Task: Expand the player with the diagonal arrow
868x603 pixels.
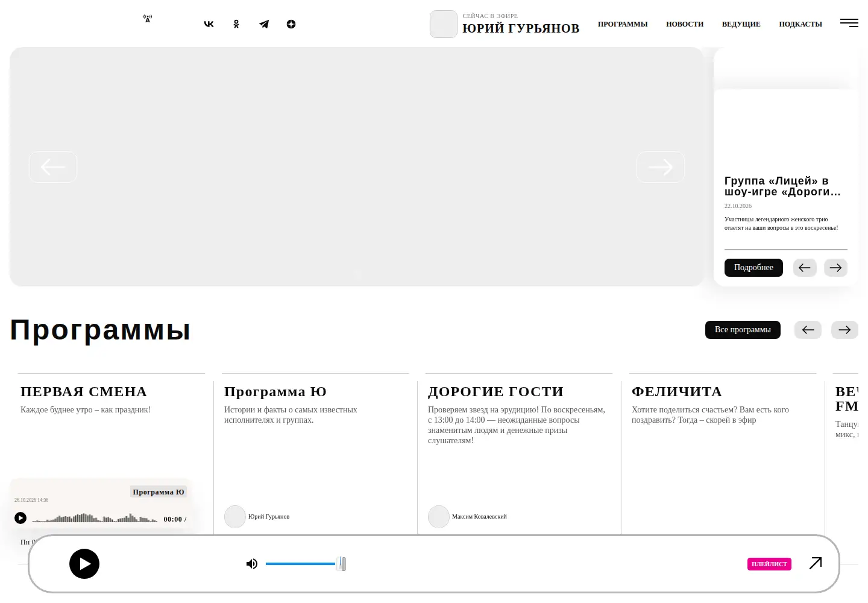Action: tap(816, 563)
